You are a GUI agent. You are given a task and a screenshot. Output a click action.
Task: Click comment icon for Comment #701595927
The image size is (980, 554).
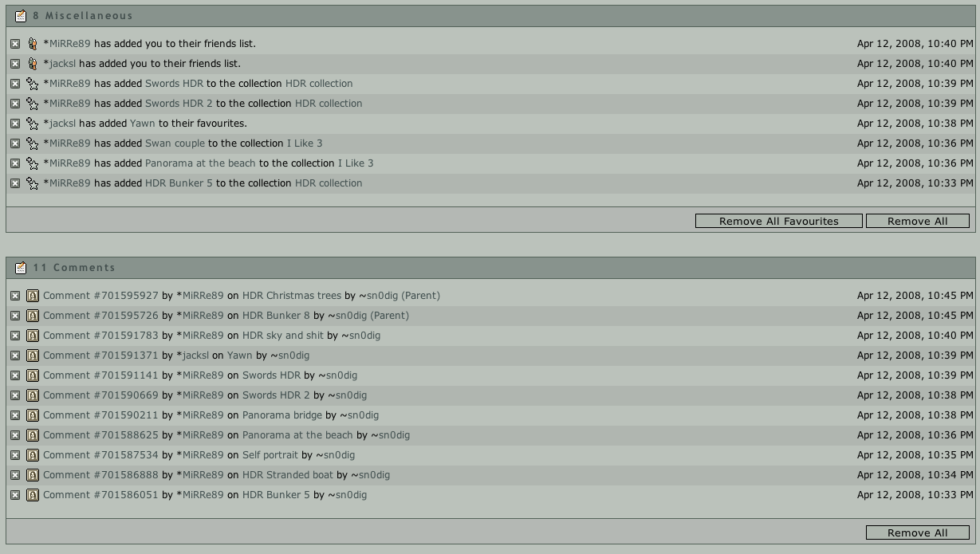(32, 296)
